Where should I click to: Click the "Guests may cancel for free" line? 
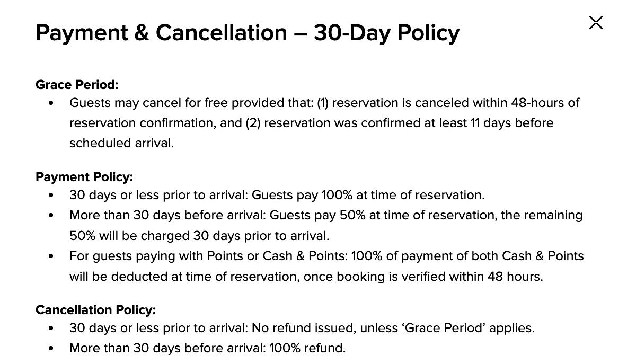324,103
